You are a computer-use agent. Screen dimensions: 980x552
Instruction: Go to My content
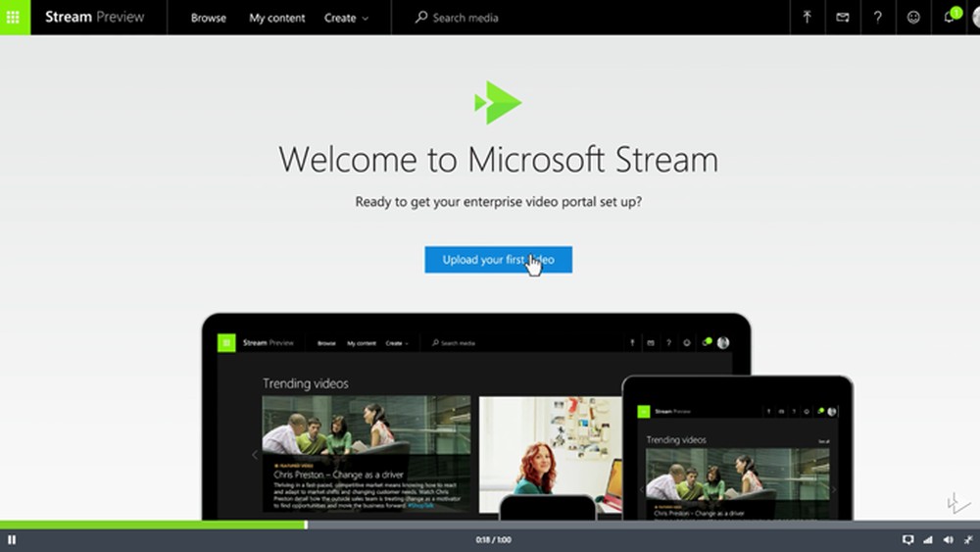pyautogui.click(x=277, y=18)
